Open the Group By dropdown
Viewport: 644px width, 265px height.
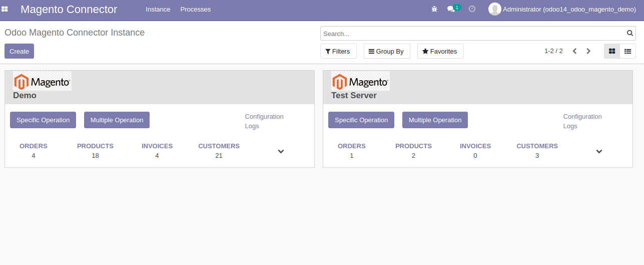click(x=387, y=51)
